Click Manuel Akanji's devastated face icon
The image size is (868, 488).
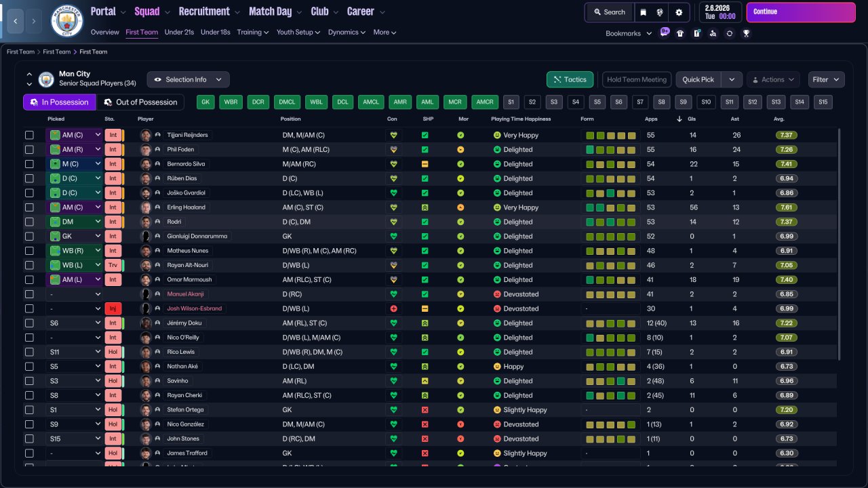click(x=497, y=294)
